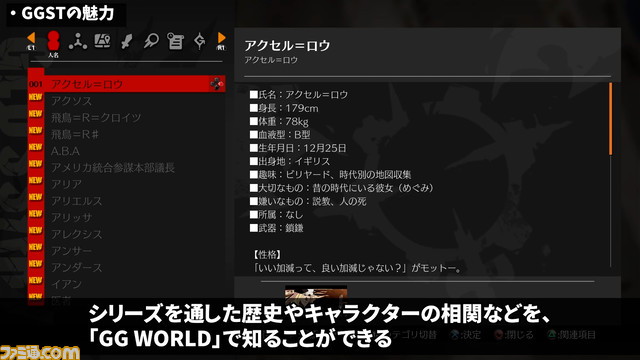The width and height of the screenshot is (640, 360).
Task: Click the NEW badge beside イアン
Action: (x=36, y=280)
